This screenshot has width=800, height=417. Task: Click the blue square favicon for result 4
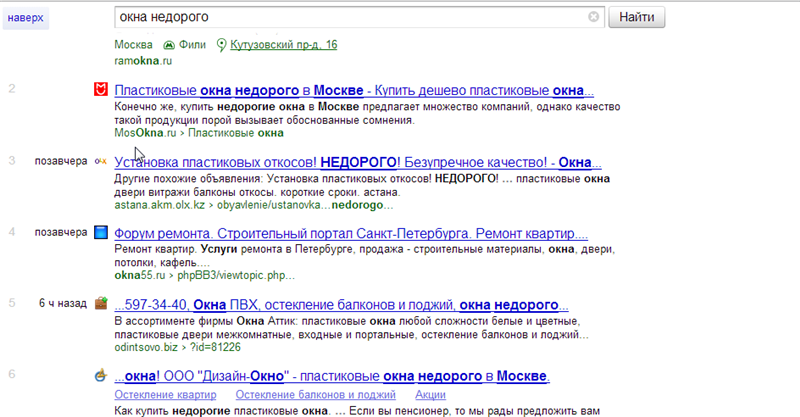(101, 232)
